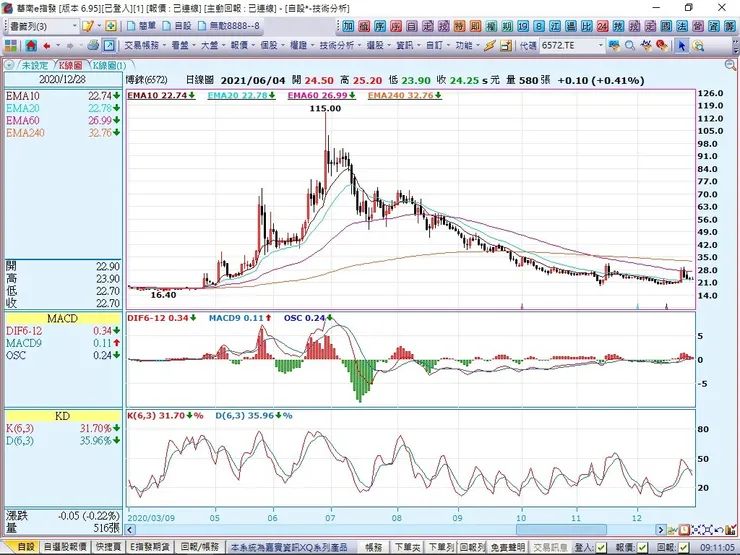Viewport: 740px width, 555px height.
Task: Toggle the 登入 status checkbox
Action: click(600, 547)
